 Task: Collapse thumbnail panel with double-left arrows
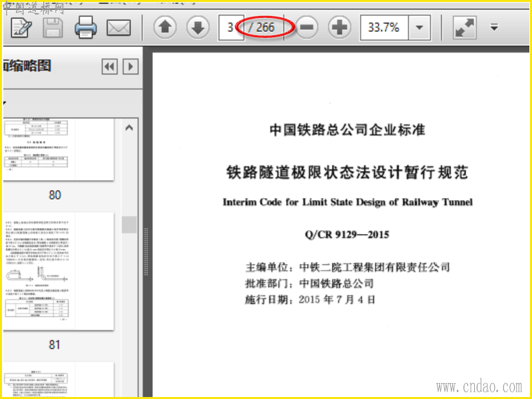point(110,66)
